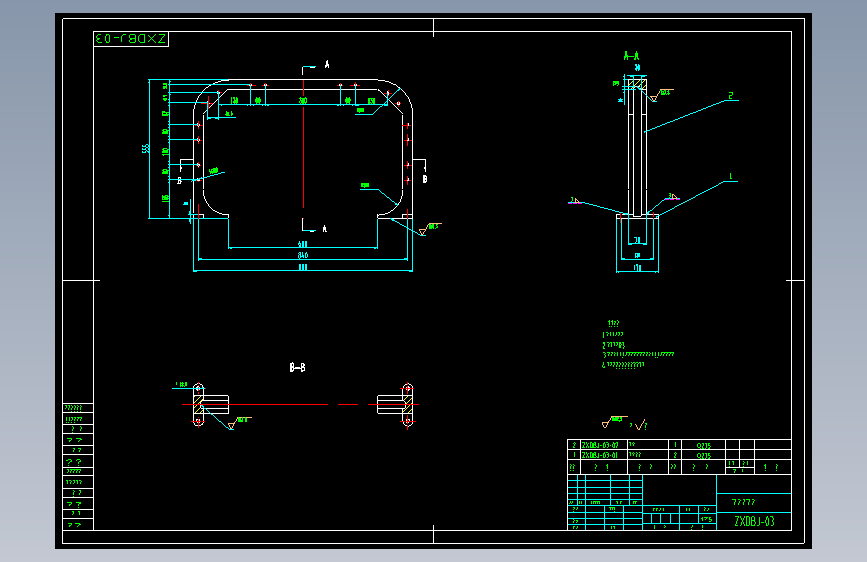Click the left-side section marker B

pos(179,180)
